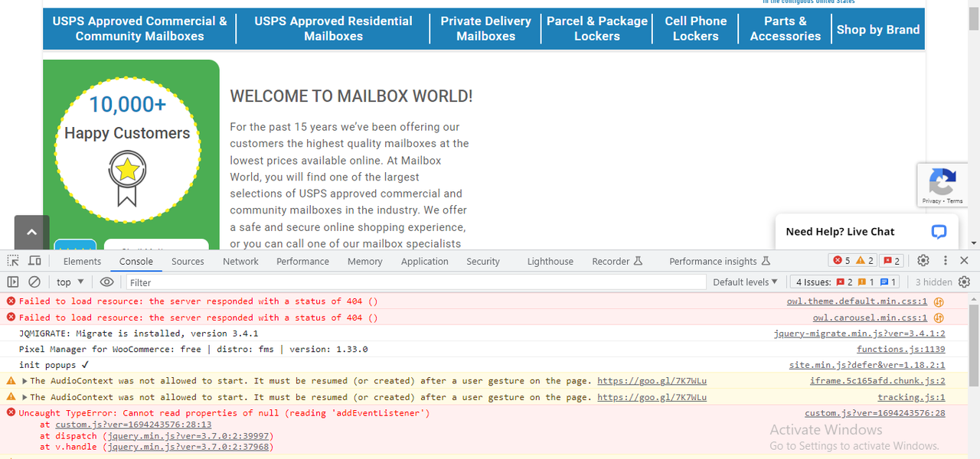The width and height of the screenshot is (980, 459).
Task: Open the DevTools three-dot customize menu
Action: pyautogui.click(x=946, y=261)
